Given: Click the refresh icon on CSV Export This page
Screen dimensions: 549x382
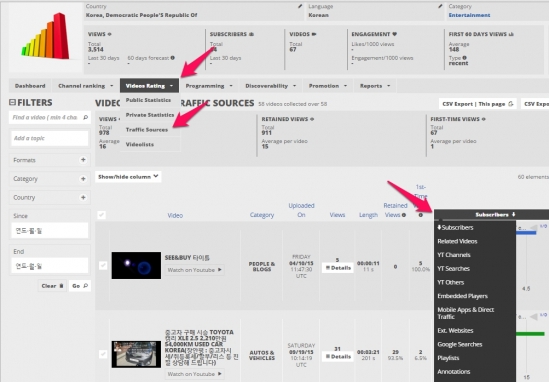Looking at the screenshot, I should 510,104.
